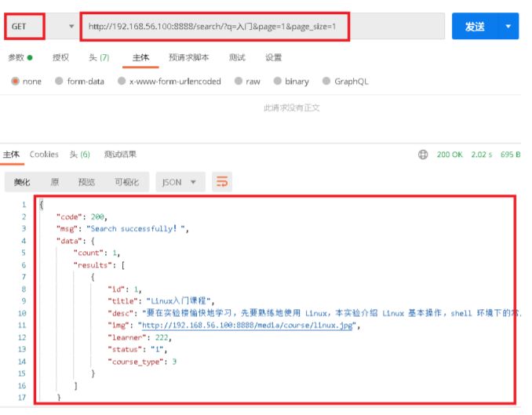Select the form-data radio button
Screen dimensions: 532x415
[59, 81]
